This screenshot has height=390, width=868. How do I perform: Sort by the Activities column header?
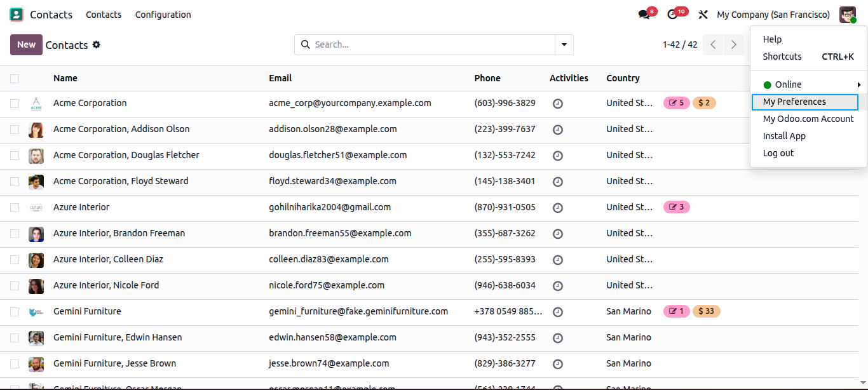pos(569,78)
